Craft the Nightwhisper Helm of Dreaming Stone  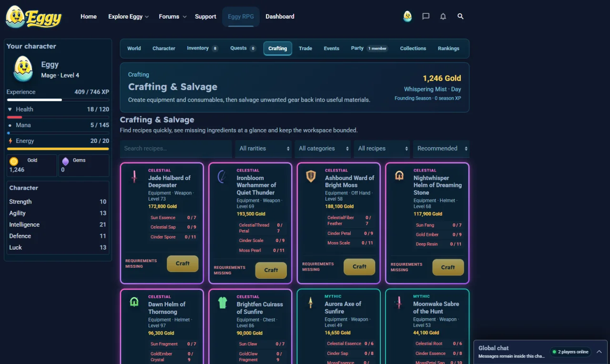[x=448, y=267]
